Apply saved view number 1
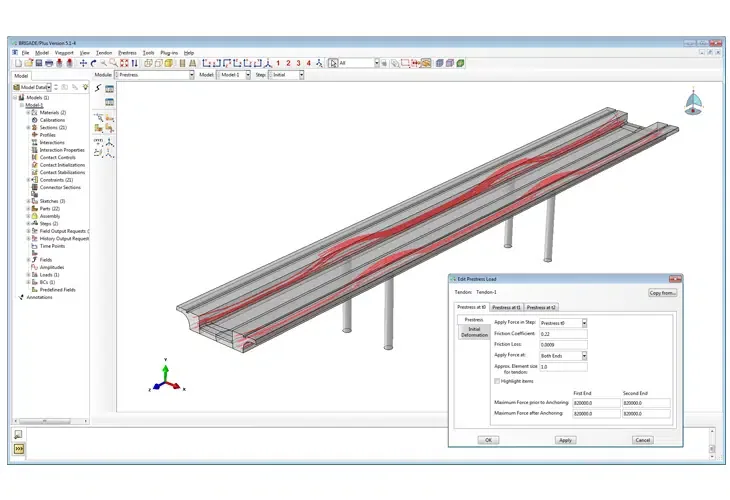Image resolution: width=730 pixels, height=500 pixels. click(278, 63)
